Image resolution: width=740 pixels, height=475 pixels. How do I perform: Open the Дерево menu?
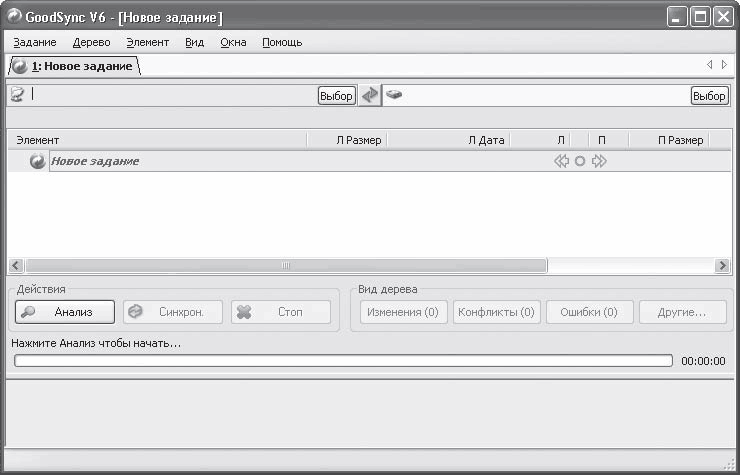click(x=92, y=42)
